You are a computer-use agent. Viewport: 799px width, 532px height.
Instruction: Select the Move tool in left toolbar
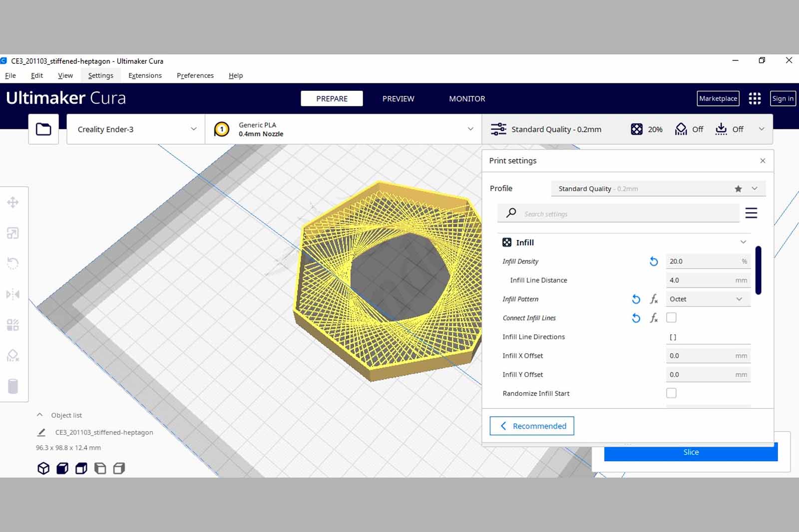click(x=13, y=202)
